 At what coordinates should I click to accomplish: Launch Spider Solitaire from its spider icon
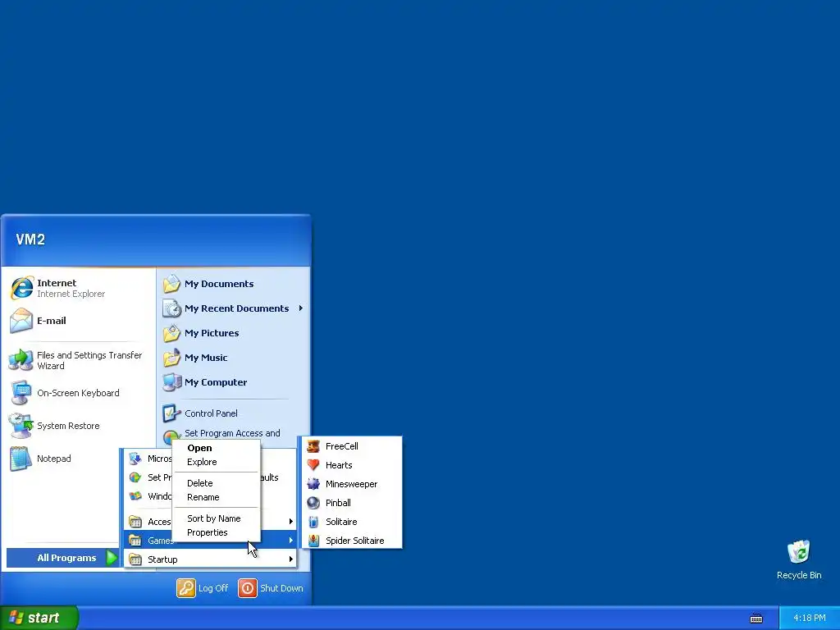click(313, 541)
